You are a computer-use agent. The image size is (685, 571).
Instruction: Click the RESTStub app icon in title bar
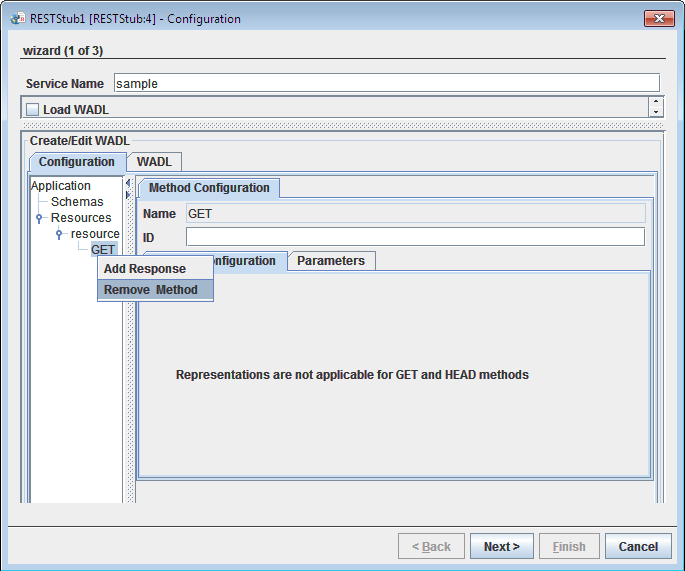pos(16,18)
